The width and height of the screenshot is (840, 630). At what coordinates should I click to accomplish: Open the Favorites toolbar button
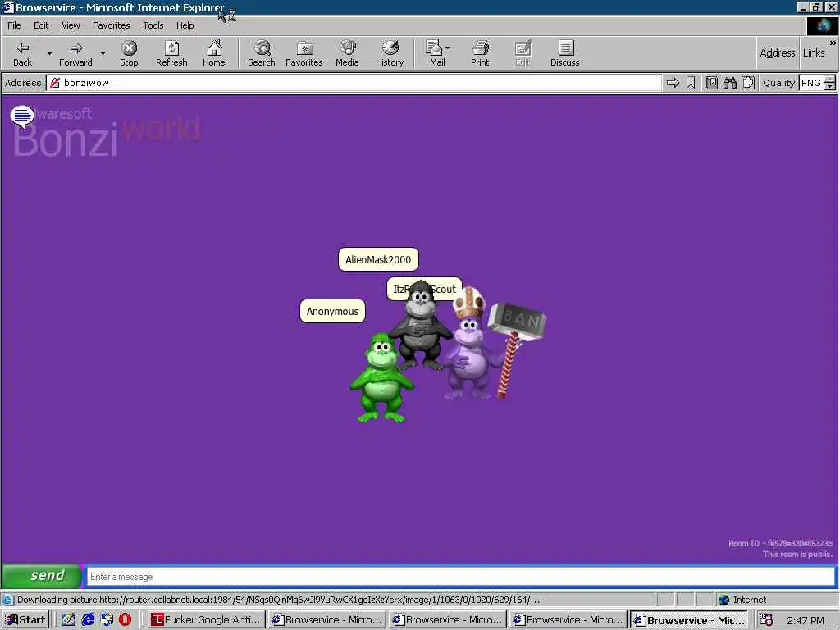click(304, 53)
